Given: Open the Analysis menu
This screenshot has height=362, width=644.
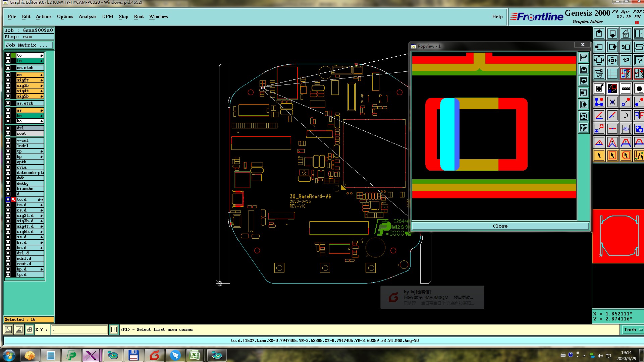Looking at the screenshot, I should 87,16.
